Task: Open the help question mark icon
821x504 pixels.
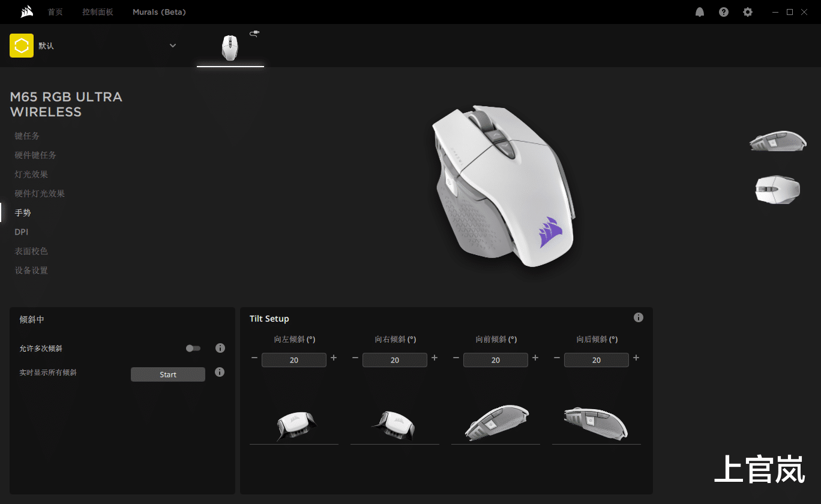Action: 724,12
